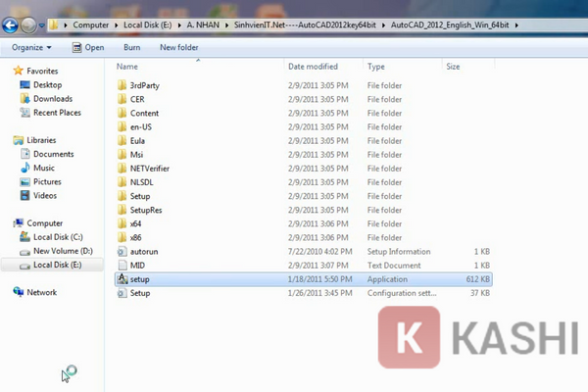Viewport: 588px width, 392px height.
Task: Click the NETVerifier folder icon
Action: [x=122, y=169]
